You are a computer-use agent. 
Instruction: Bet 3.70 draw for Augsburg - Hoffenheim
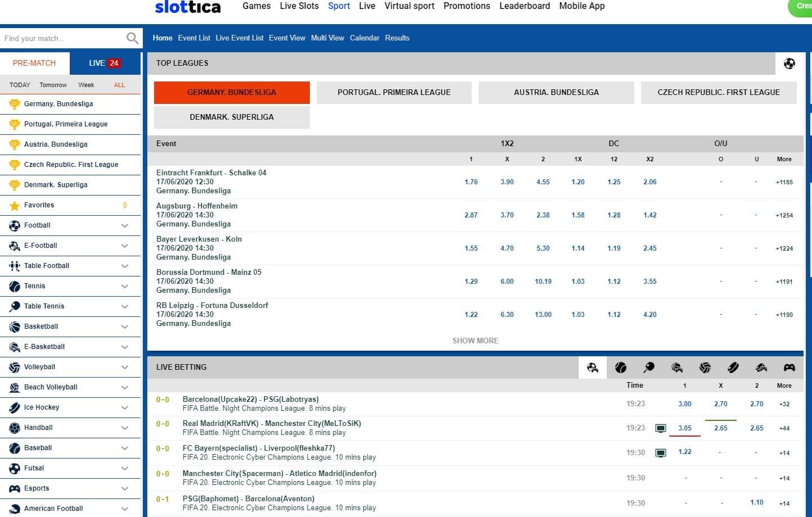tap(507, 215)
